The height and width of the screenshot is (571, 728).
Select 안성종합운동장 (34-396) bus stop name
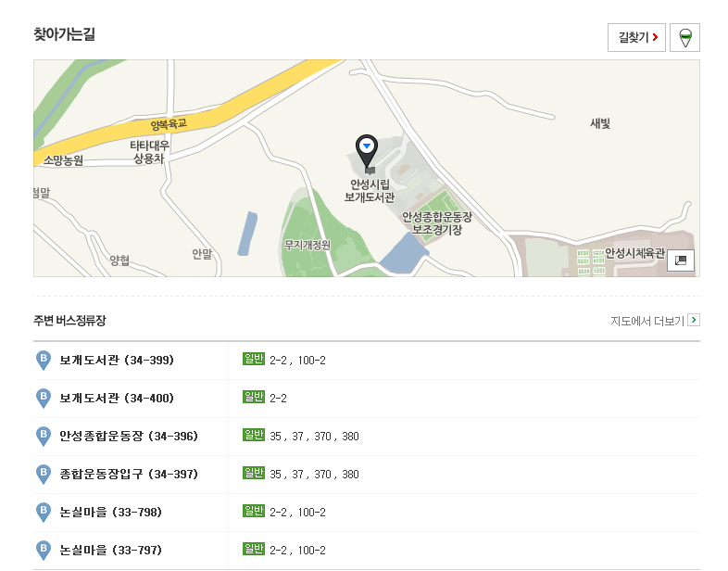(x=129, y=437)
